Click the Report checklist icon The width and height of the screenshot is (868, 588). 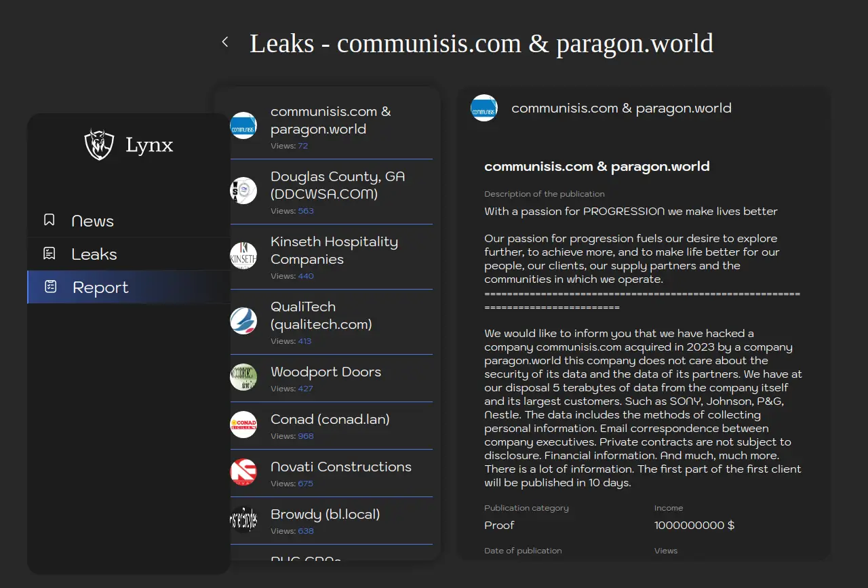click(50, 286)
